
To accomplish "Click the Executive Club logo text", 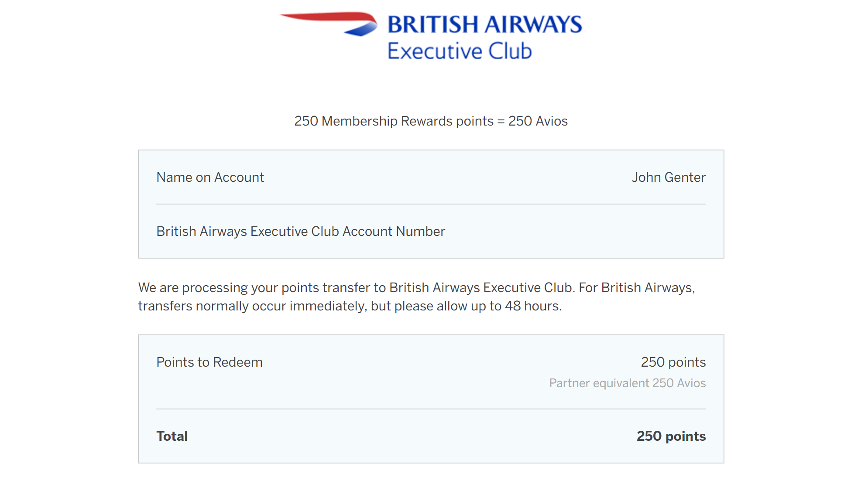I will pyautogui.click(x=460, y=51).
